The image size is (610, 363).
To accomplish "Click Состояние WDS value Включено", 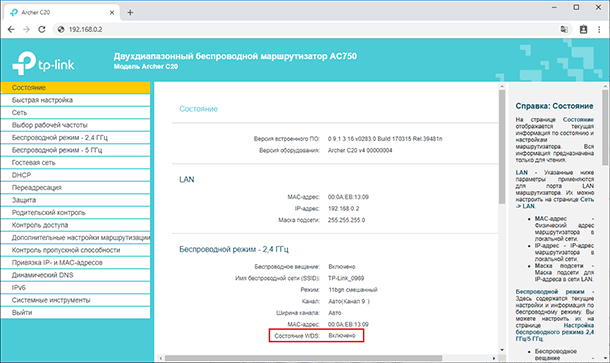I will (342, 335).
